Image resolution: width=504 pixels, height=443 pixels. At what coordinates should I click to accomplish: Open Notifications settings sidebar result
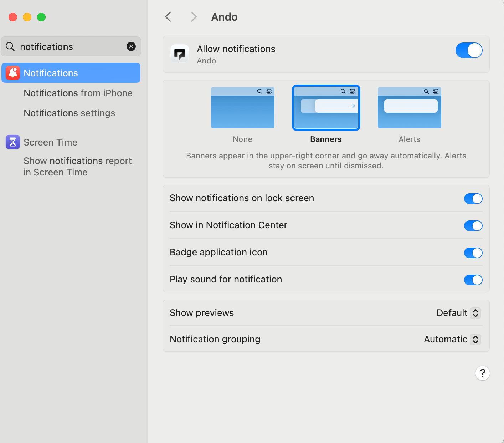tap(70, 113)
